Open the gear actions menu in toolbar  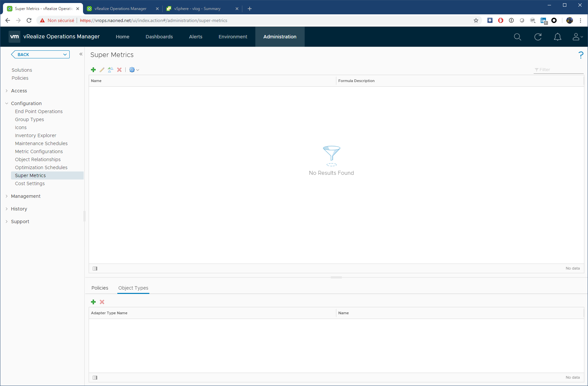tap(134, 70)
